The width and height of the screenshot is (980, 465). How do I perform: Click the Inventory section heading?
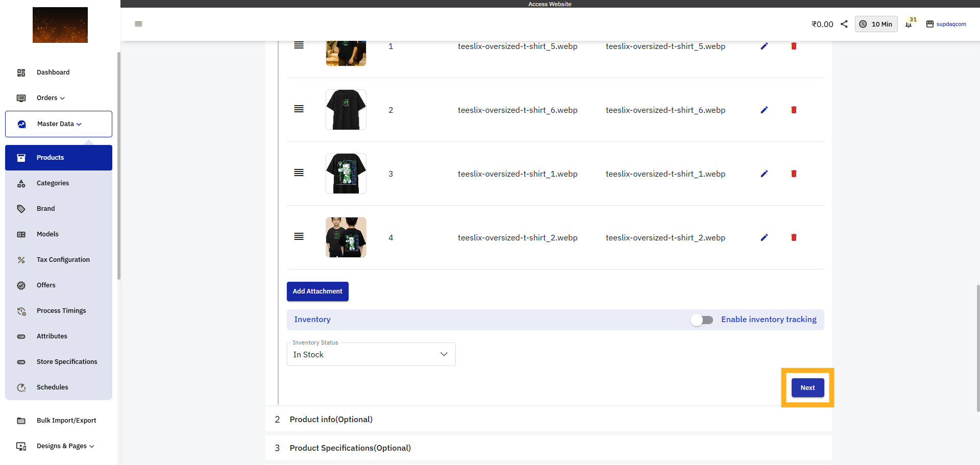pos(312,320)
